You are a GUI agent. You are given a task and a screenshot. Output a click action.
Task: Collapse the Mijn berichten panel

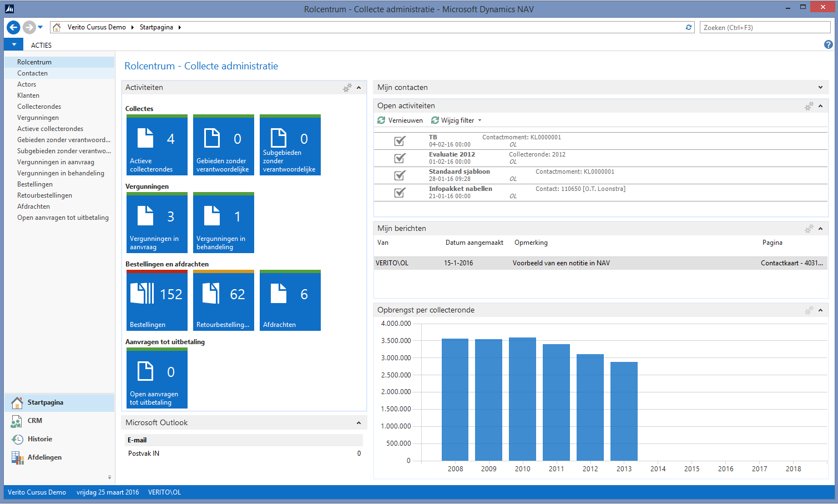point(821,229)
